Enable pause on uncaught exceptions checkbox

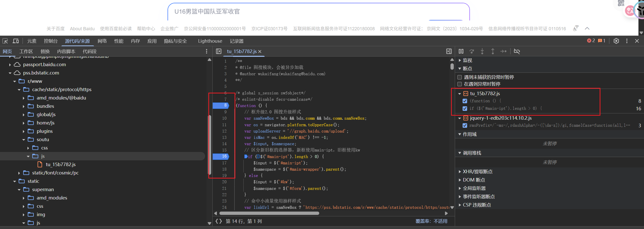click(460, 77)
